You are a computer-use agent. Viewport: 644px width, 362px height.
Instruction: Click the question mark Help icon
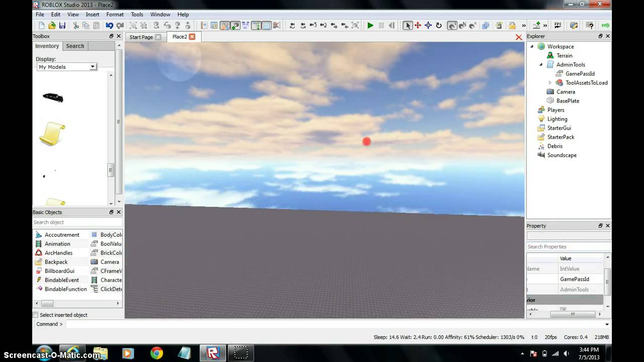pyautogui.click(x=590, y=26)
